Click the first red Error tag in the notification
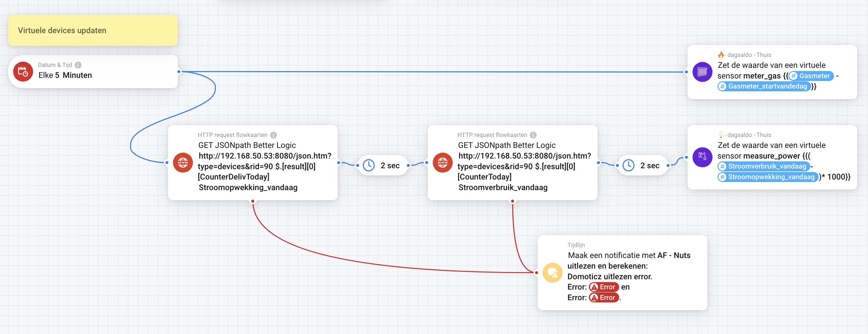Image resolution: width=868 pixels, height=334 pixels. [x=604, y=287]
